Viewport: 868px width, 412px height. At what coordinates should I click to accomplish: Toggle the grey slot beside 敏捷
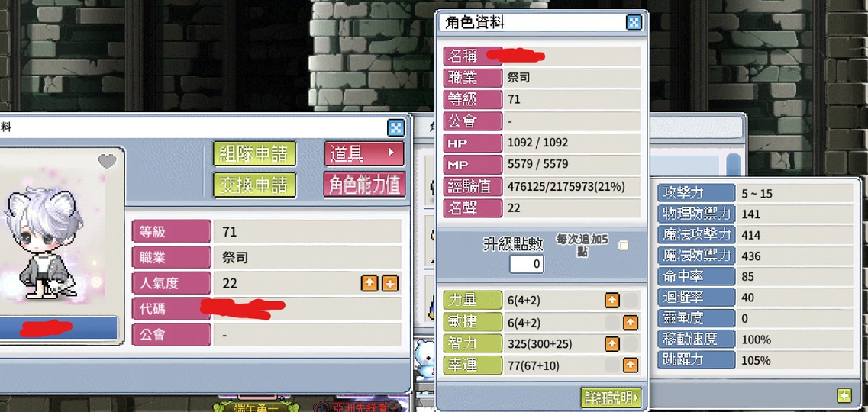click(x=611, y=323)
